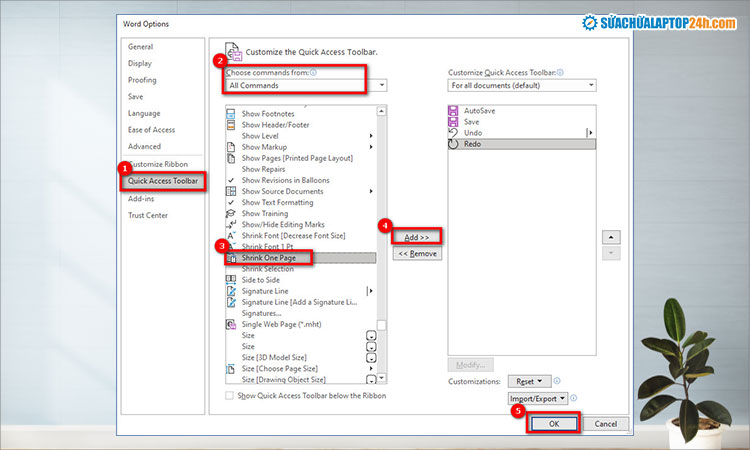
Task: Open the Trust Center category
Action: [x=148, y=215]
